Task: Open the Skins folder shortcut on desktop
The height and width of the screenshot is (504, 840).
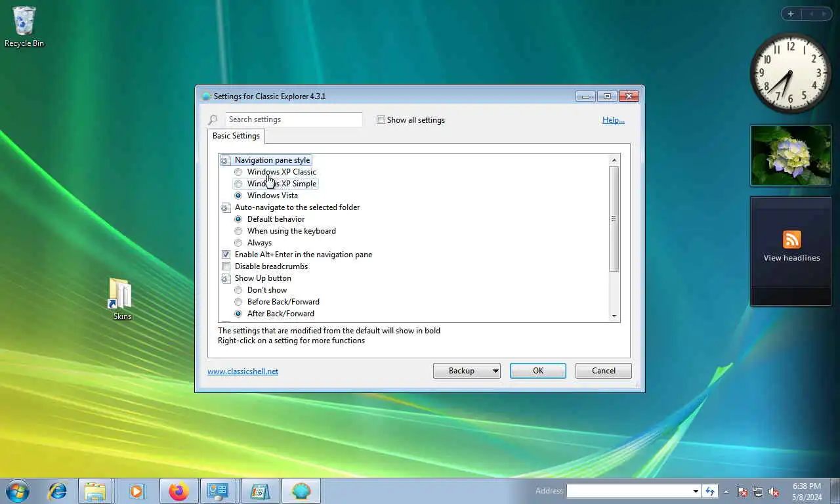Action: [x=121, y=299]
